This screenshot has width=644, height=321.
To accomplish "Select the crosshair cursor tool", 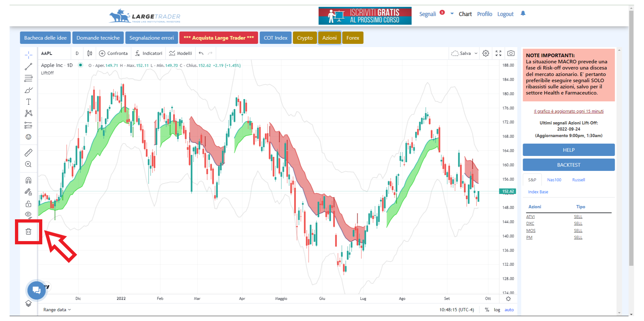I will tap(28, 55).
